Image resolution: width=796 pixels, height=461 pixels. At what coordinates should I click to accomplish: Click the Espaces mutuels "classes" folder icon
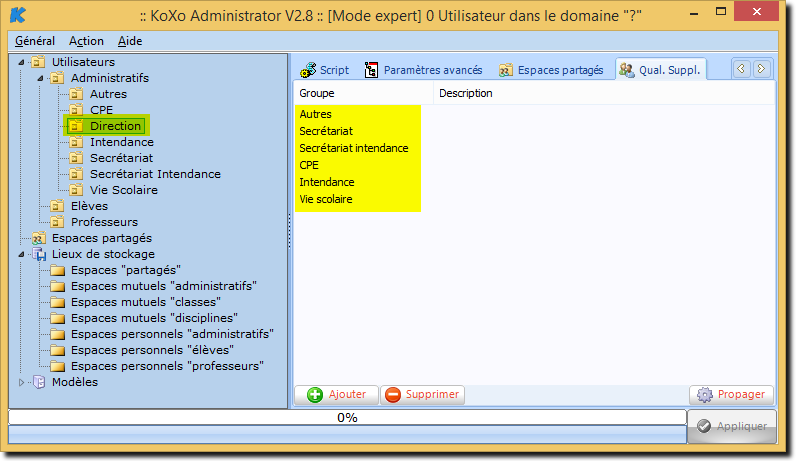[57, 302]
